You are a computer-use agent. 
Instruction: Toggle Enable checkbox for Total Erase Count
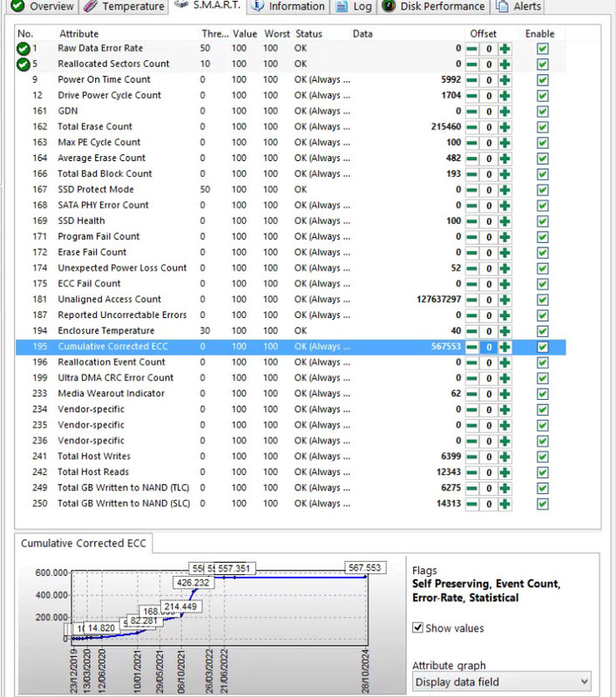pos(542,127)
